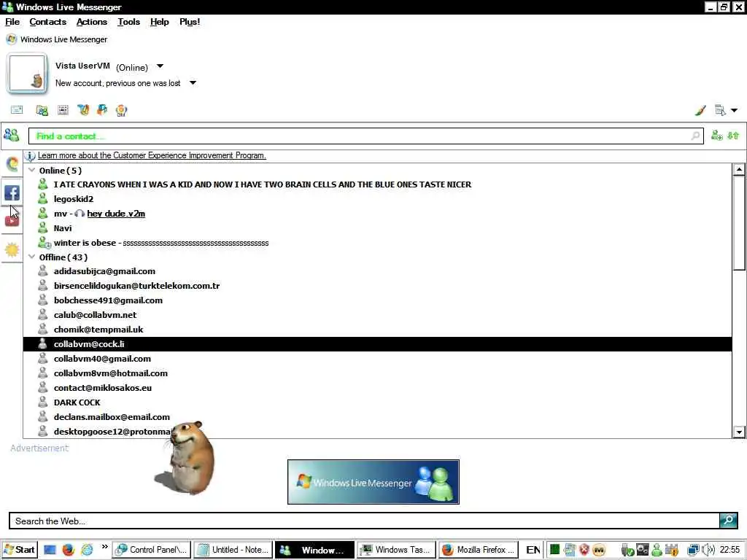747x560 pixels.
Task: Click Show Desktop quick launch icon
Action: pos(50,550)
